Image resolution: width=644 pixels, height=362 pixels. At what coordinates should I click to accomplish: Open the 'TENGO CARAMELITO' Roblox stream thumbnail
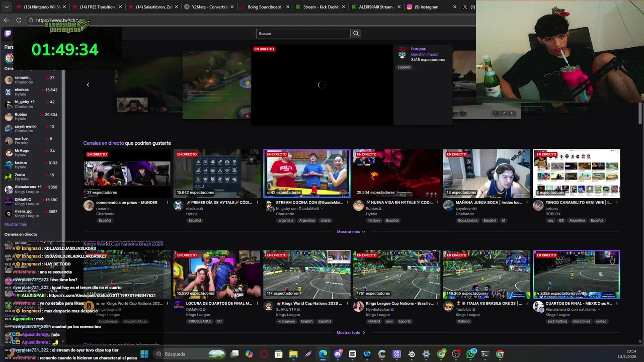pos(577,173)
